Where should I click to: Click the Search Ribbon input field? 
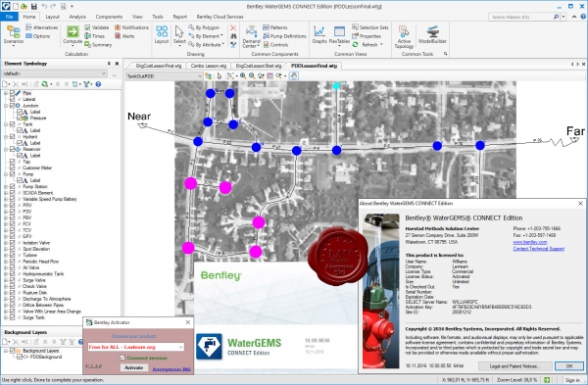(x=521, y=17)
